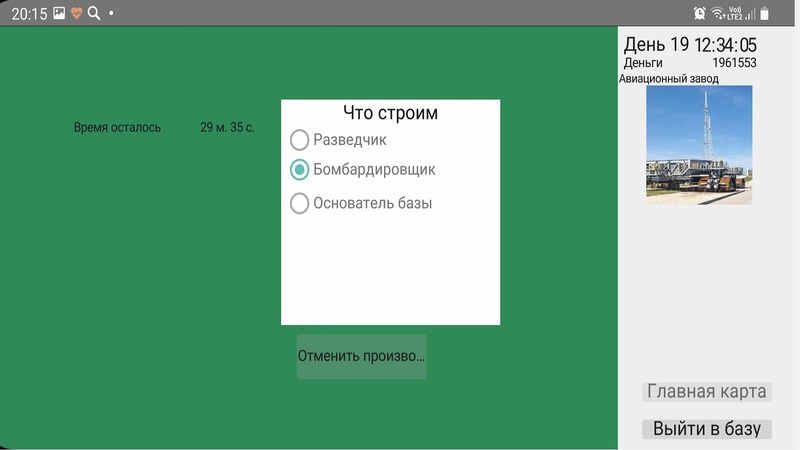Choose the Основатель базы radio option

[299, 203]
